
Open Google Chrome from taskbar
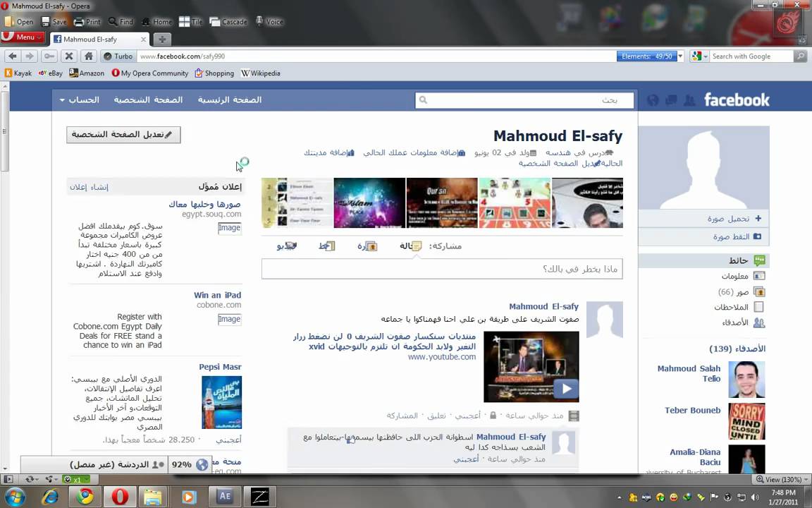85,497
